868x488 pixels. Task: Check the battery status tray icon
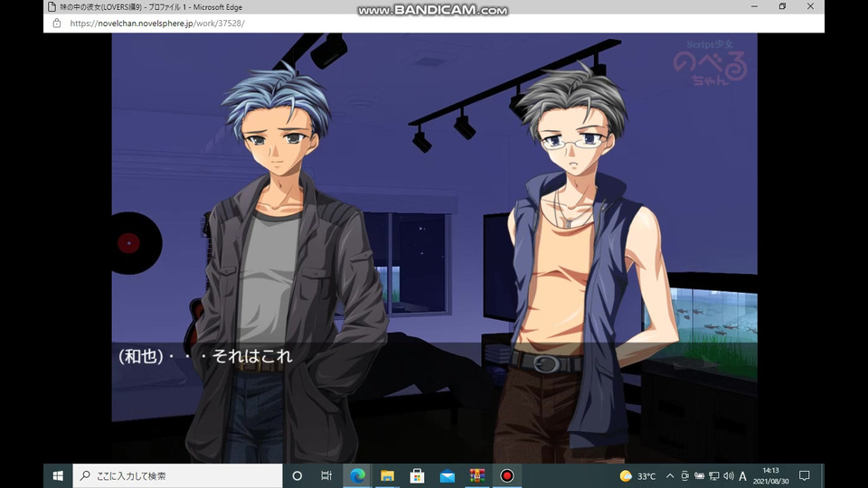tap(699, 476)
